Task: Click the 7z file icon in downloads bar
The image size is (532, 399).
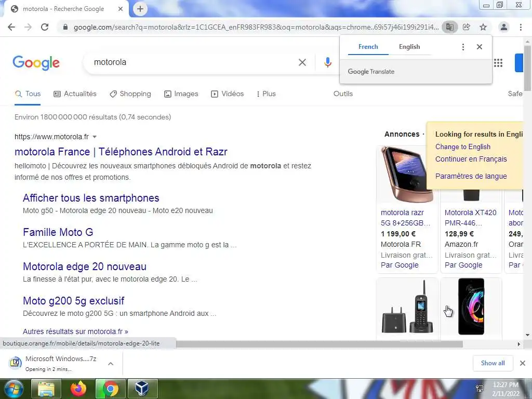Action: (x=15, y=363)
